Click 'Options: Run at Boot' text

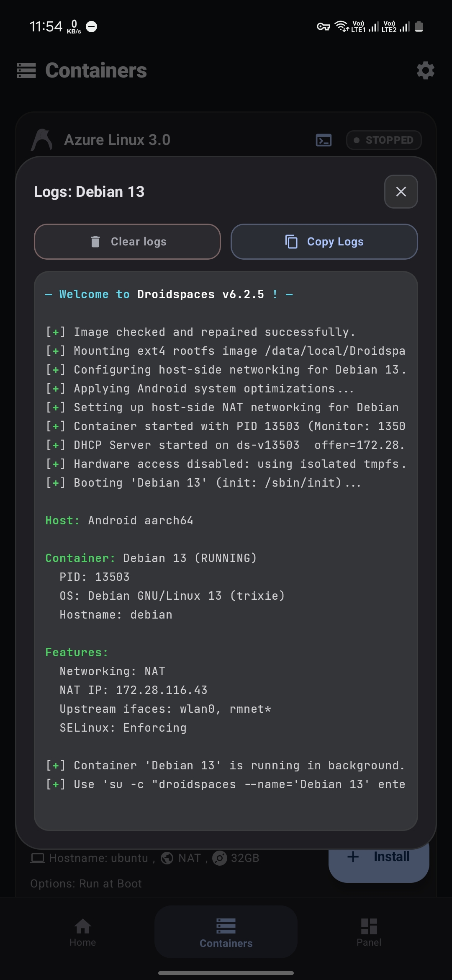pos(86,884)
